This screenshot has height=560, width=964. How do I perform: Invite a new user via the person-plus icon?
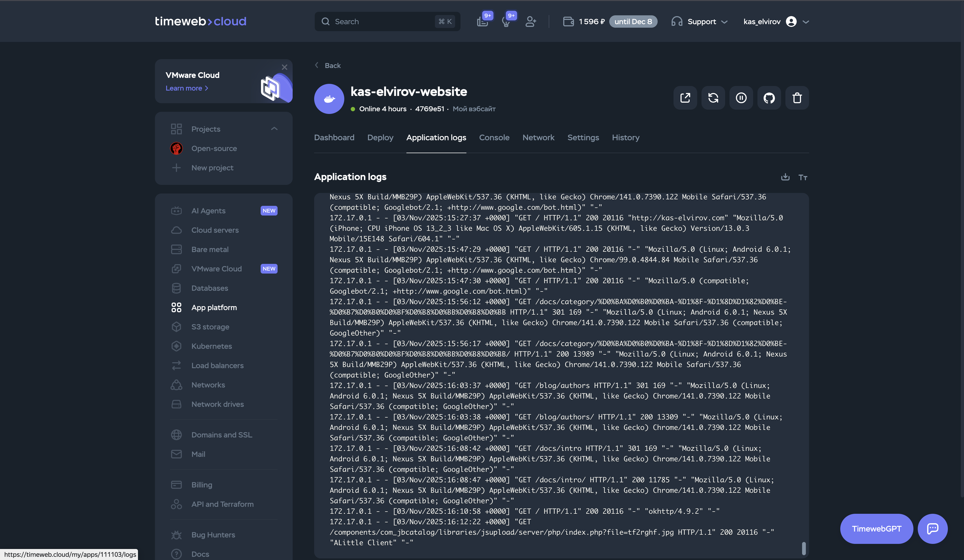click(531, 21)
